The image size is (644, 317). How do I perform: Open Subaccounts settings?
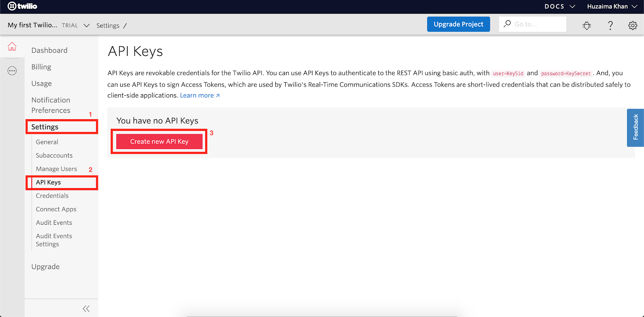click(54, 155)
